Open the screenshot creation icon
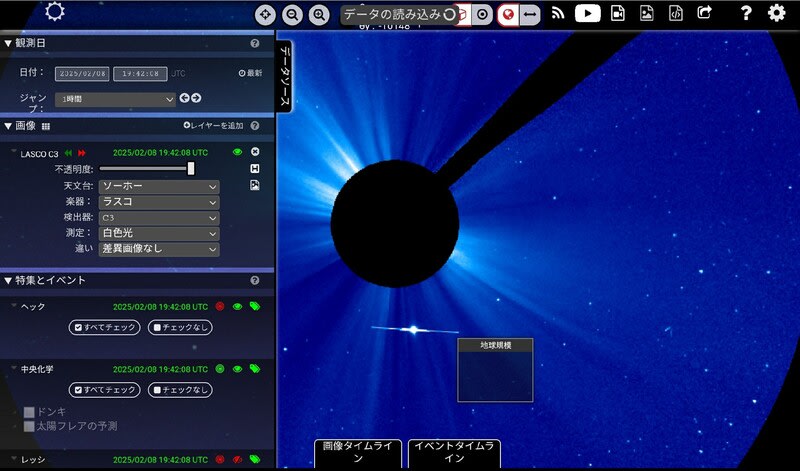 [x=646, y=13]
